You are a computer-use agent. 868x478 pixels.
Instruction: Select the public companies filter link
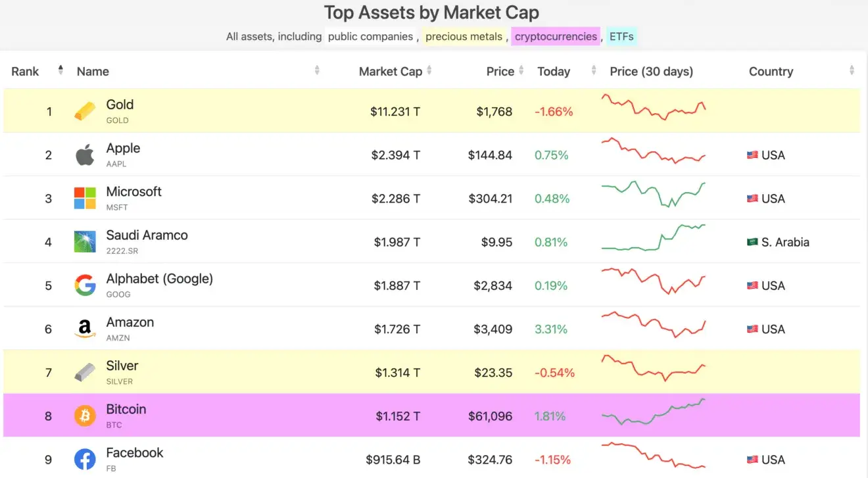[x=370, y=37]
